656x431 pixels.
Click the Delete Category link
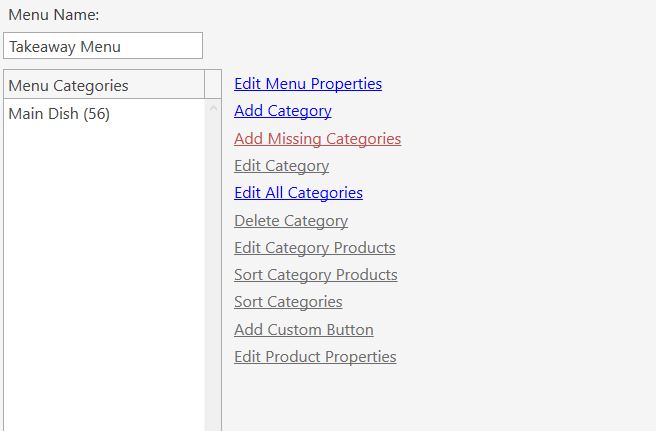(x=291, y=221)
